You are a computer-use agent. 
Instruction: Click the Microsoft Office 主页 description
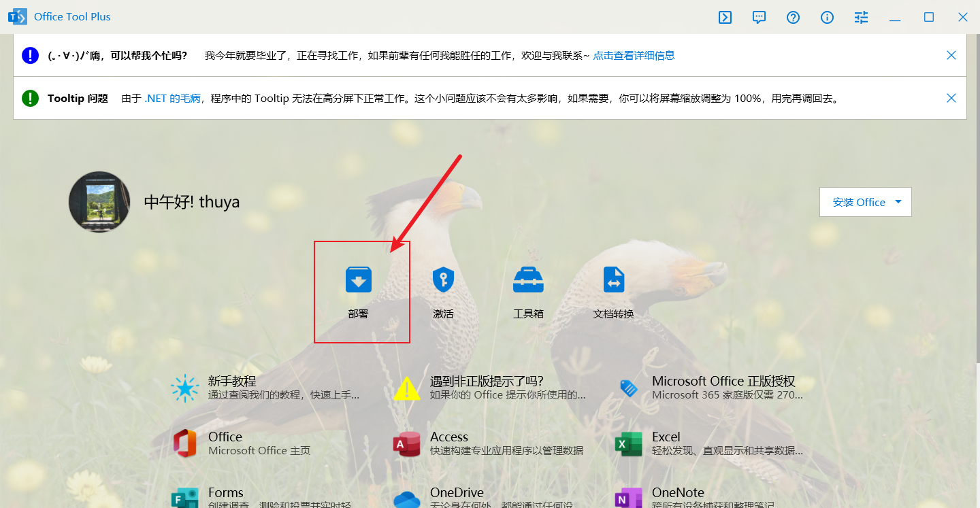259,450
